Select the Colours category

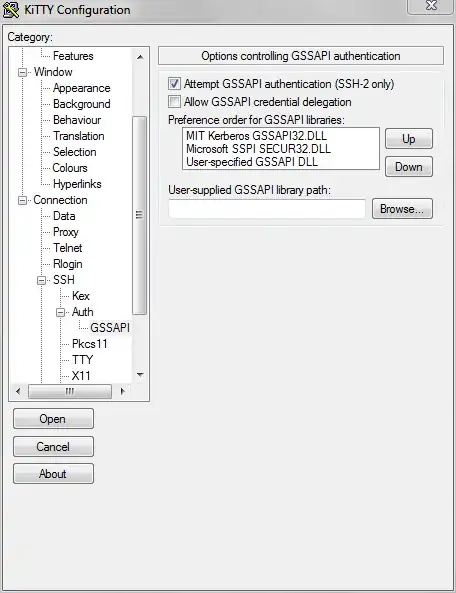[x=70, y=168]
